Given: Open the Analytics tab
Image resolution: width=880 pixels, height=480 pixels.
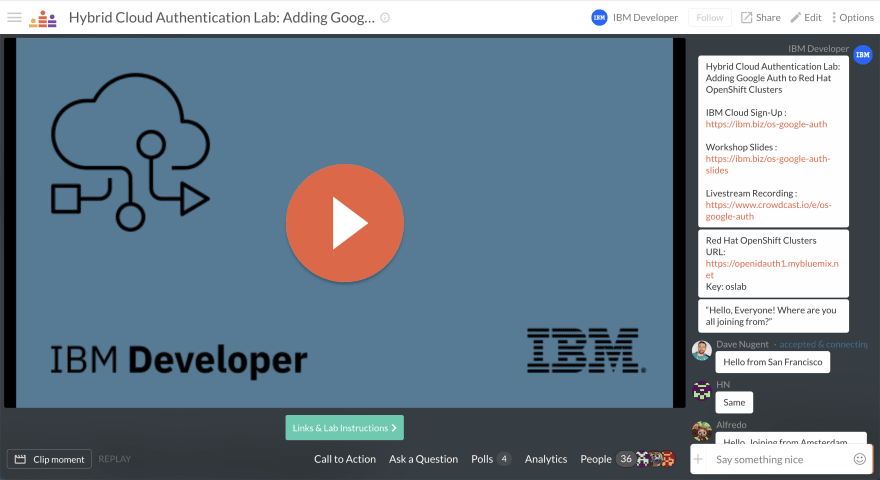Looking at the screenshot, I should point(546,459).
